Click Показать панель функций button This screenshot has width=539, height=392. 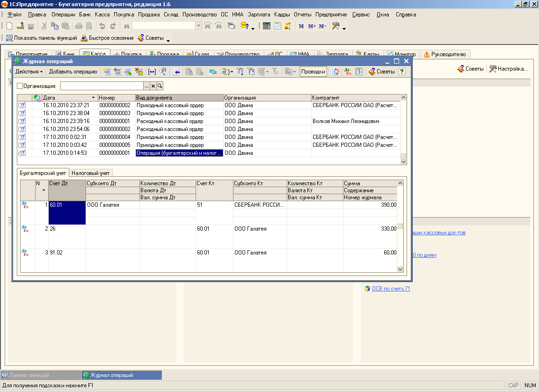(42, 38)
